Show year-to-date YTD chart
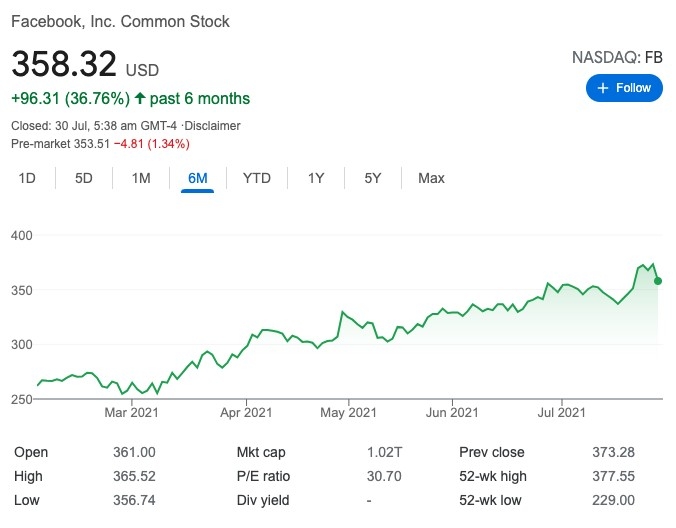 [257, 178]
